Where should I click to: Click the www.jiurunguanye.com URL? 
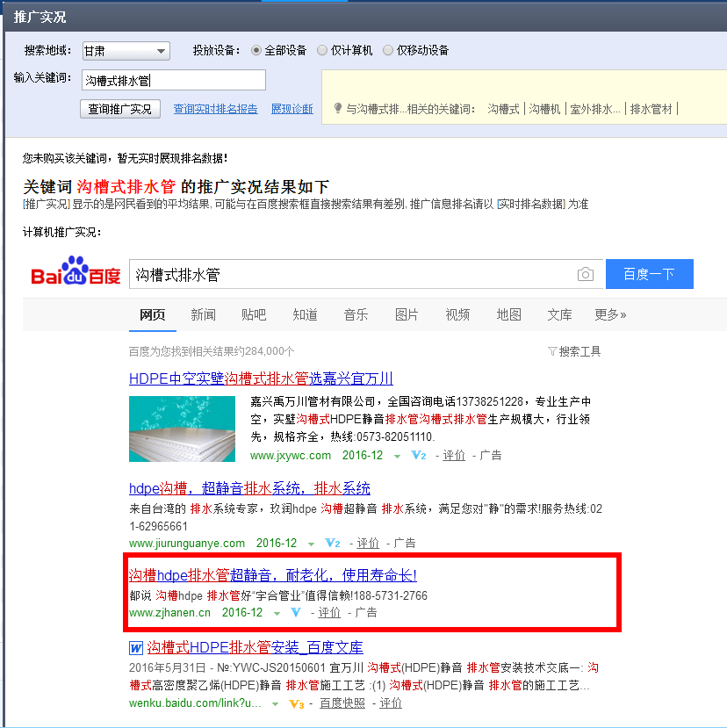(187, 544)
